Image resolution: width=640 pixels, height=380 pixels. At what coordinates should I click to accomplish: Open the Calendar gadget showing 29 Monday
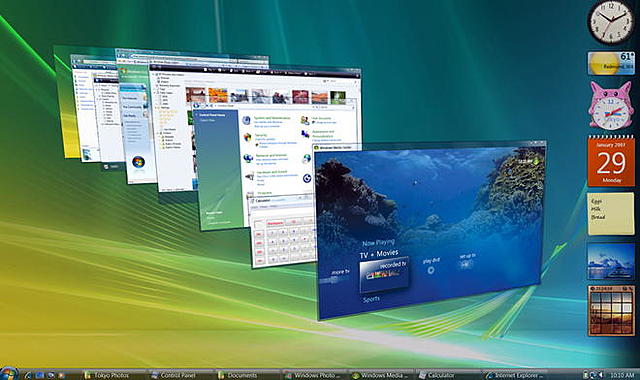(611, 162)
